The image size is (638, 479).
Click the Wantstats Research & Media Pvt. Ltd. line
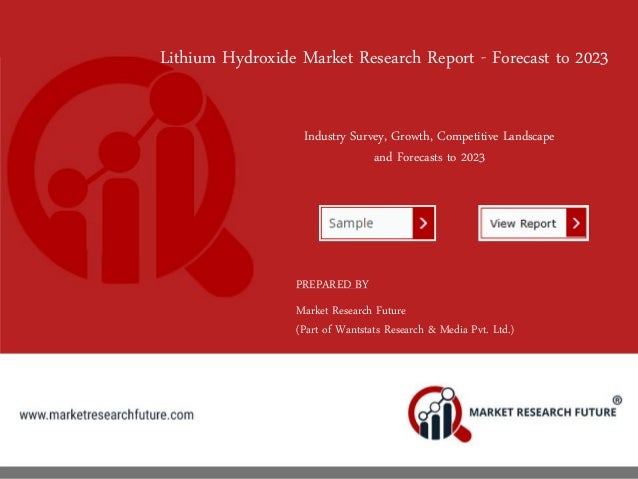(405, 329)
